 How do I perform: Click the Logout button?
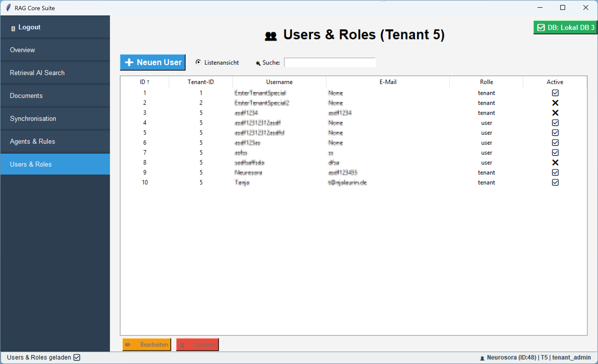(x=29, y=27)
